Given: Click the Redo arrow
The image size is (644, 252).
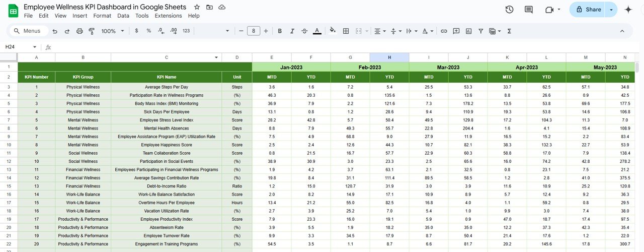Looking at the screenshot, I should 66,31.
